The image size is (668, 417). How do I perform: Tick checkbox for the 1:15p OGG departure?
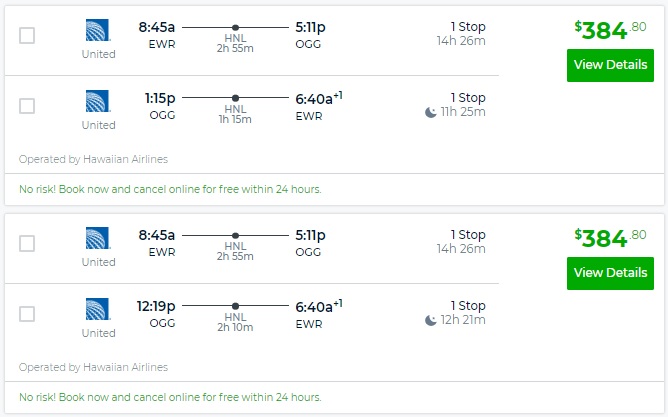click(x=27, y=106)
